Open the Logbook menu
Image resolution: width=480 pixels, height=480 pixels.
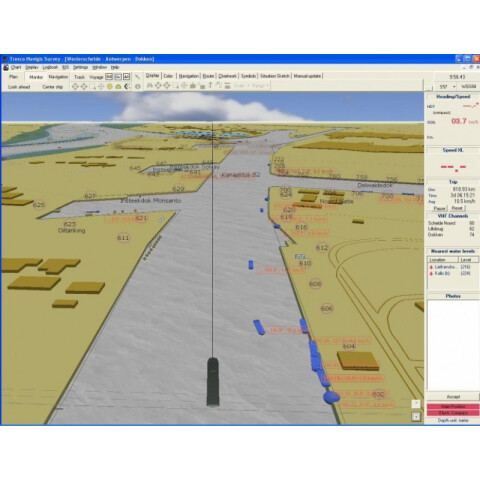pyautogui.click(x=50, y=67)
